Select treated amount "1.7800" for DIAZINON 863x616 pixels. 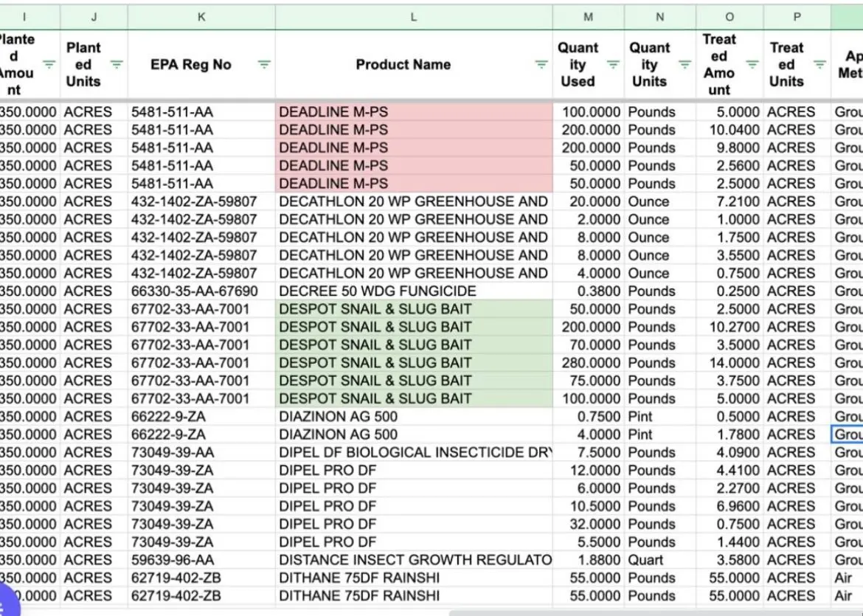729,435
